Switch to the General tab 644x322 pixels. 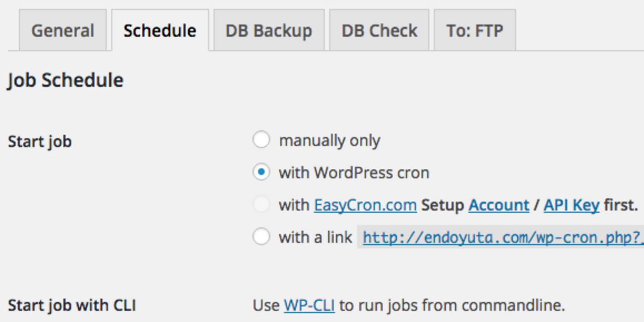[62, 31]
